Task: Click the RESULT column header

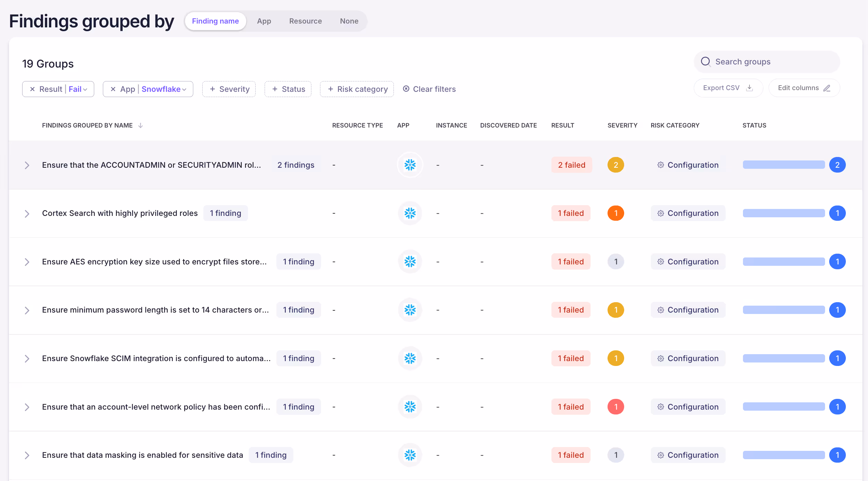Action: click(x=563, y=125)
